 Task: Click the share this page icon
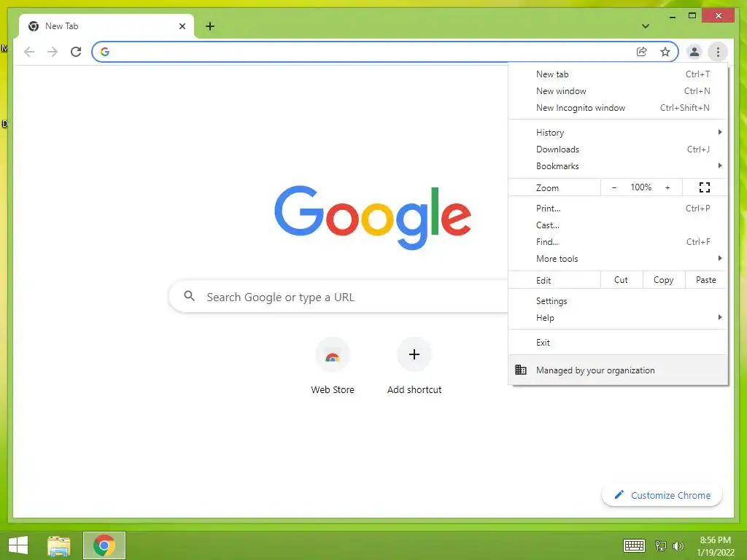tap(642, 52)
